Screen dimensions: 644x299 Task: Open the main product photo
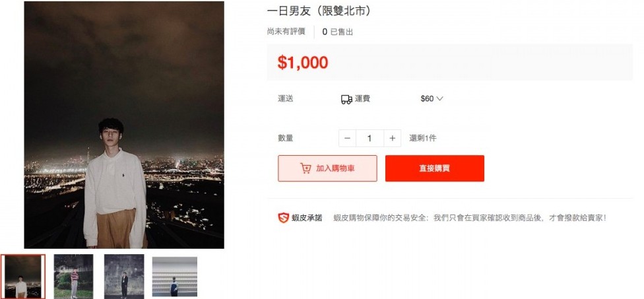pyautogui.click(x=124, y=125)
